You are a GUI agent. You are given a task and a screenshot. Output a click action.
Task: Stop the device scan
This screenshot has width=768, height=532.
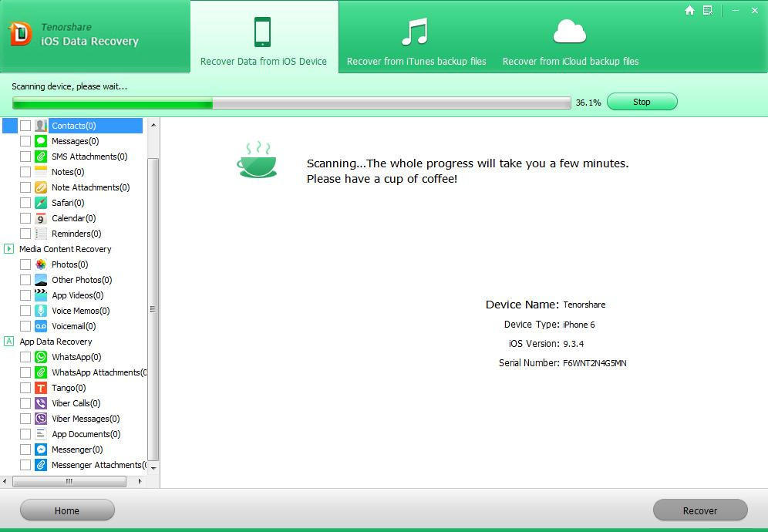point(642,102)
